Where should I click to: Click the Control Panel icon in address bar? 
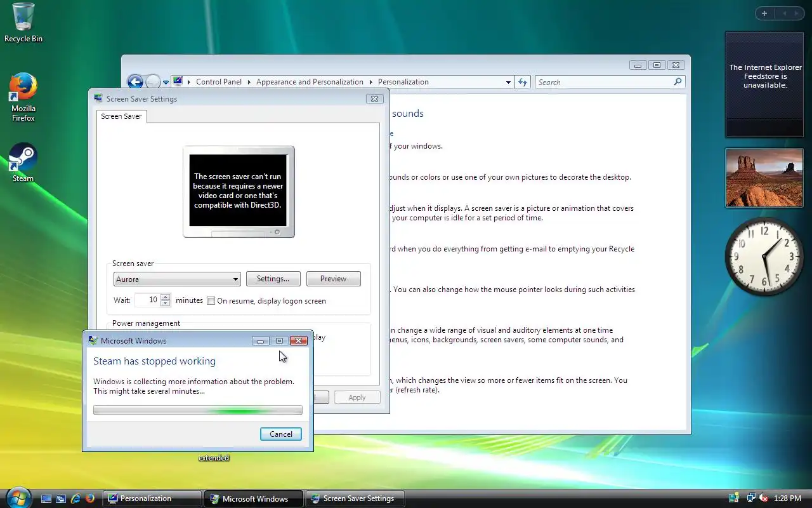pos(178,82)
